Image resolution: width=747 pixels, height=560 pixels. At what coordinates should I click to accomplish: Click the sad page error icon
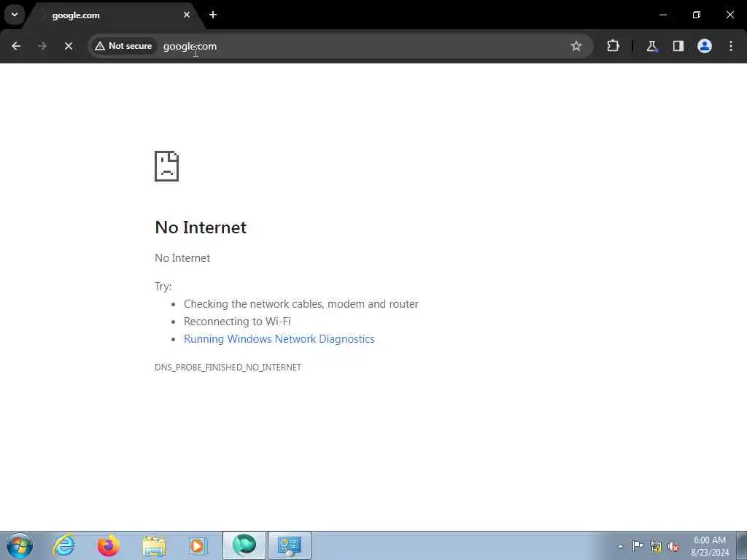[x=167, y=166]
